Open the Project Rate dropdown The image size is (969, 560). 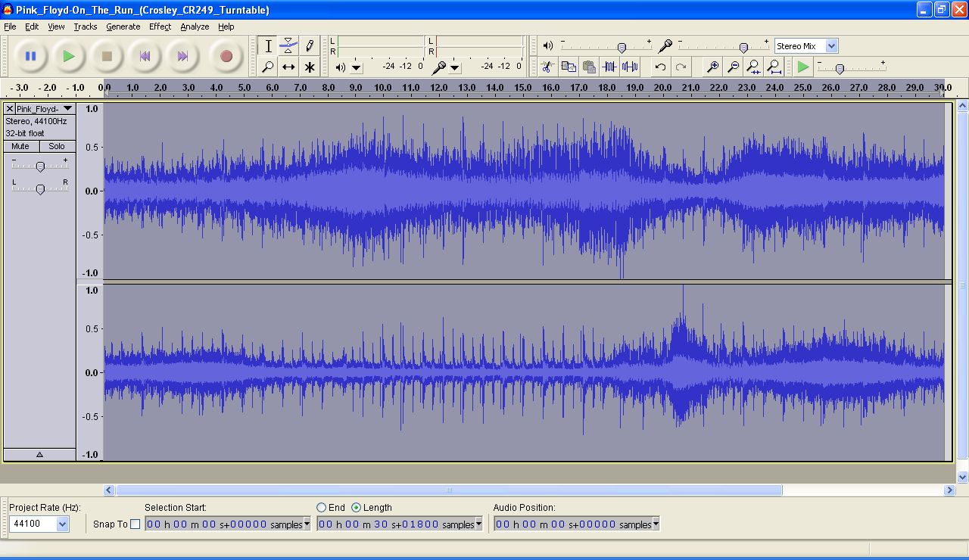62,524
